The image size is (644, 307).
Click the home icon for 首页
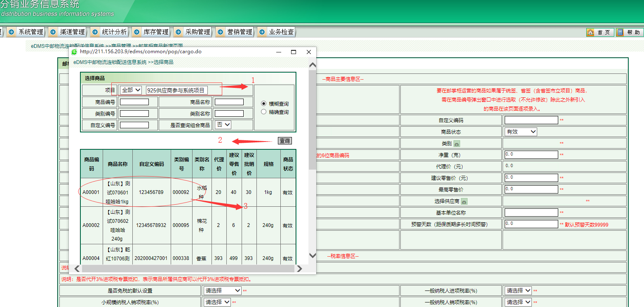(x=591, y=32)
